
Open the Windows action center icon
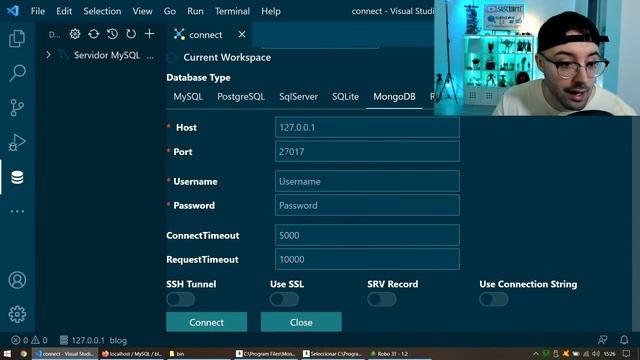pyautogui.click(x=626, y=353)
